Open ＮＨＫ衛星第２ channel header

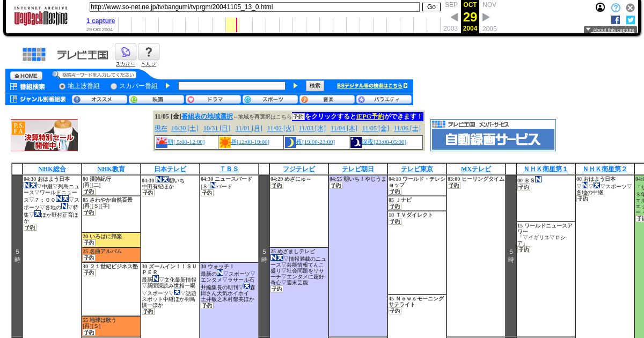[x=605, y=169]
